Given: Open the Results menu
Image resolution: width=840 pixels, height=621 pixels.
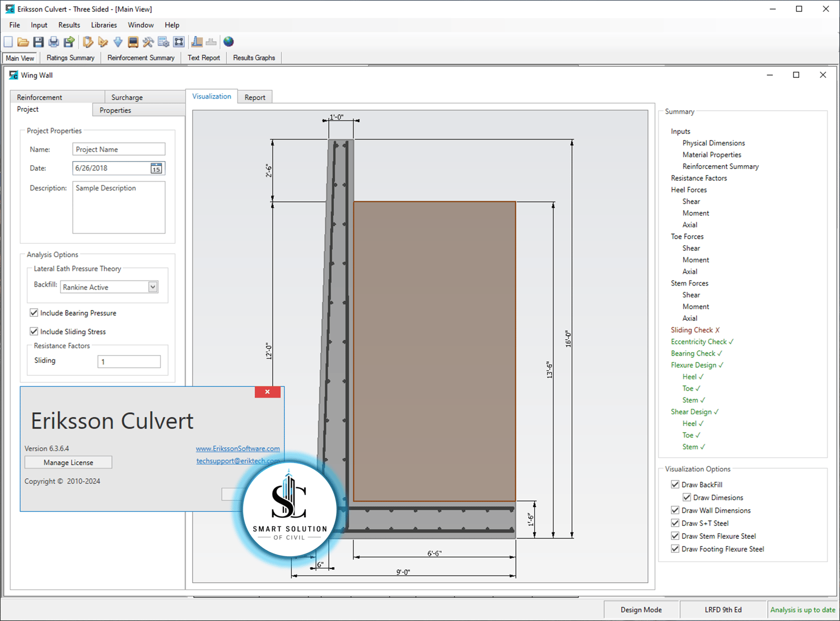Looking at the screenshot, I should [69, 25].
